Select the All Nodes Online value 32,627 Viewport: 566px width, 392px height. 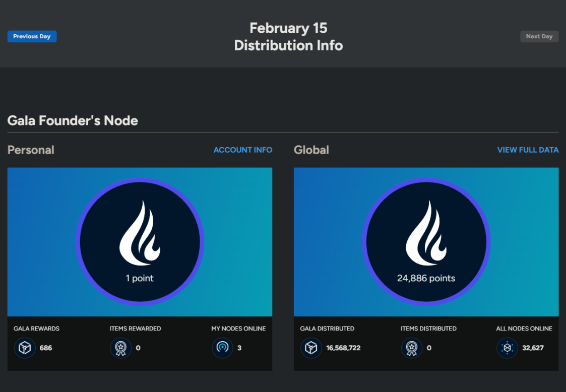(533, 348)
